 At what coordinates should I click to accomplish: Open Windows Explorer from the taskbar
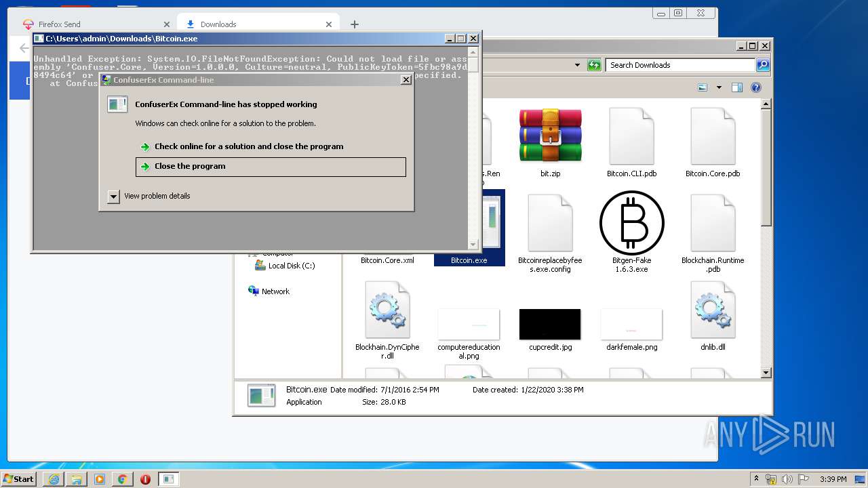click(x=77, y=479)
